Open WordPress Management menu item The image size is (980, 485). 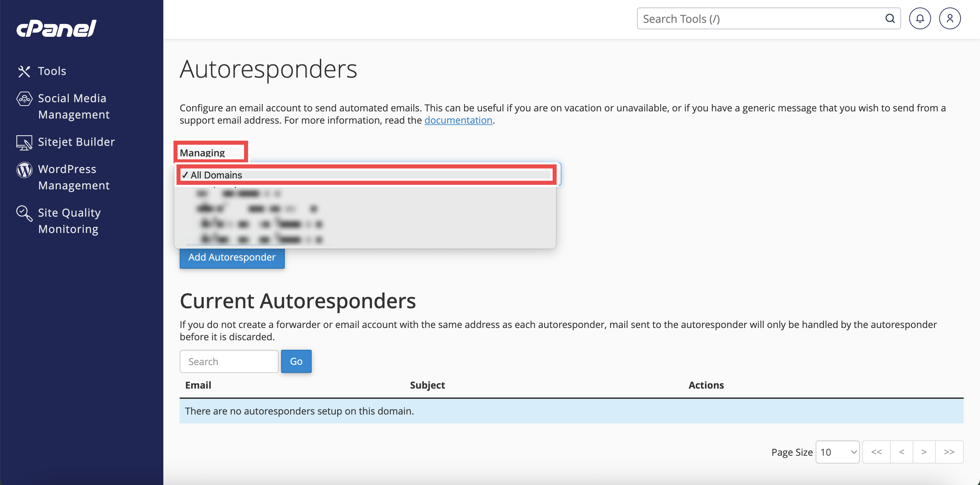coord(73,177)
